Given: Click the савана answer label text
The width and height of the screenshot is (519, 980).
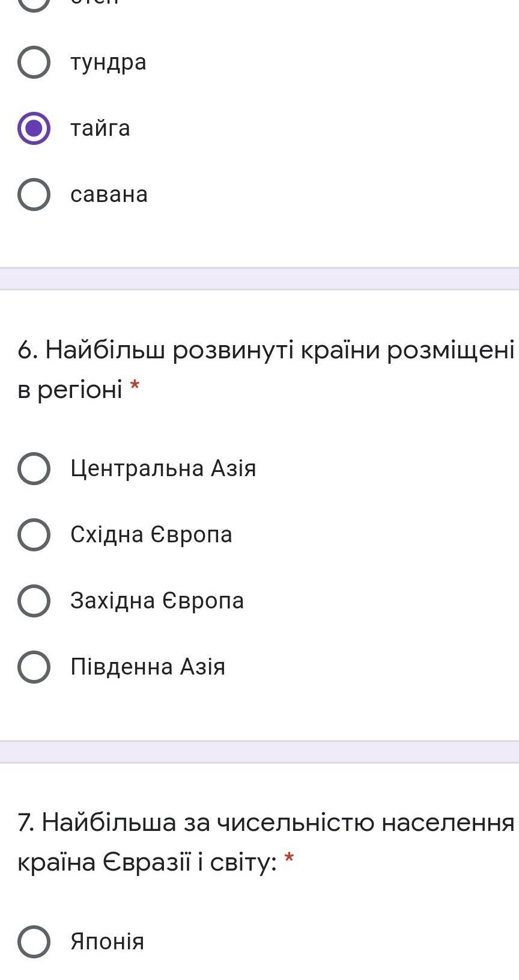Looking at the screenshot, I should click(x=109, y=194).
